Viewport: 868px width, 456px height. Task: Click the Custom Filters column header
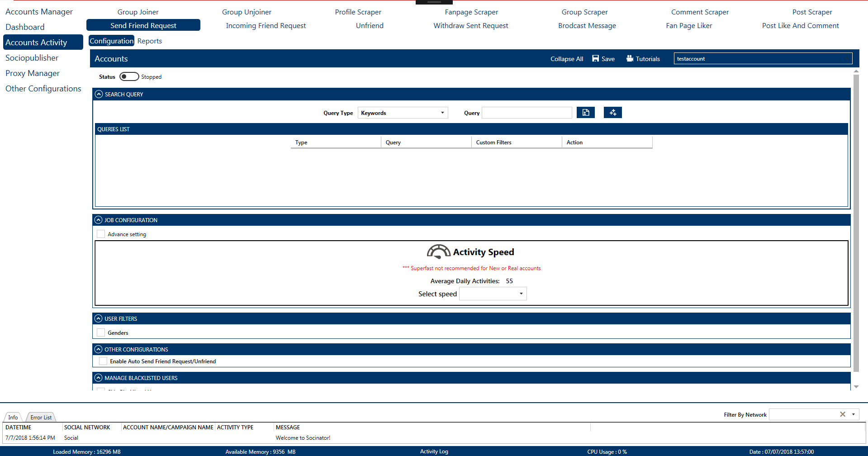point(517,142)
